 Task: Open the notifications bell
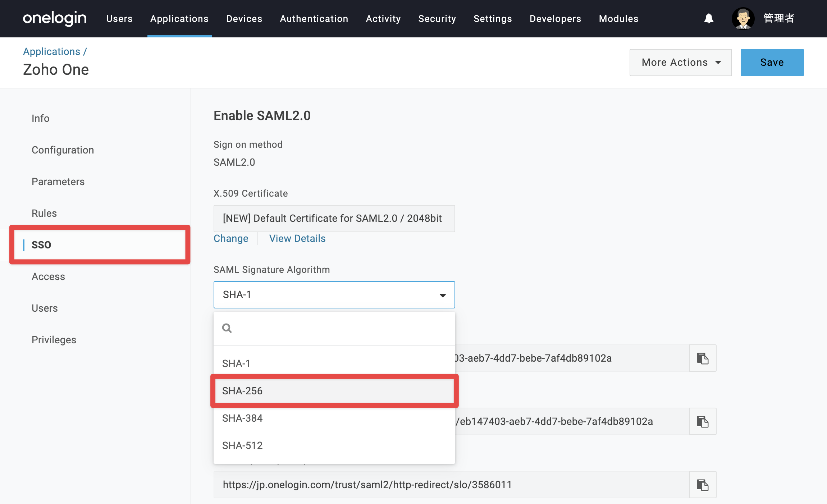[709, 18]
